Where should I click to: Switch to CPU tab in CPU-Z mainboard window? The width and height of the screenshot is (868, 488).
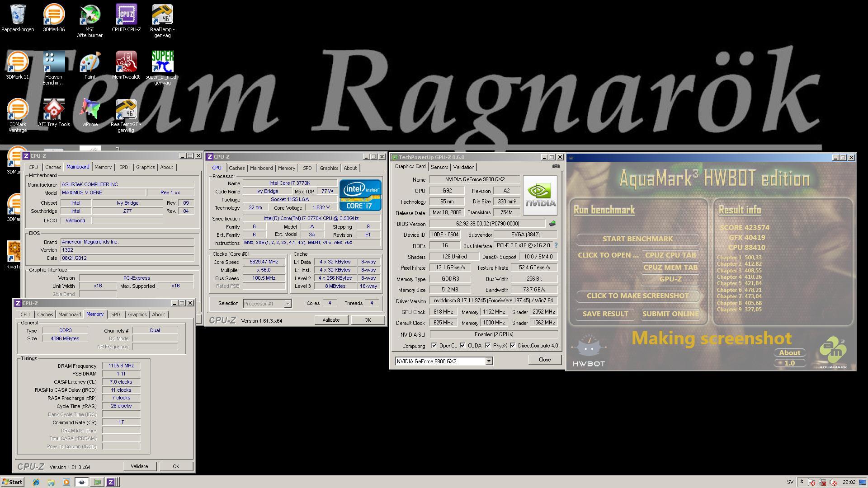click(33, 167)
